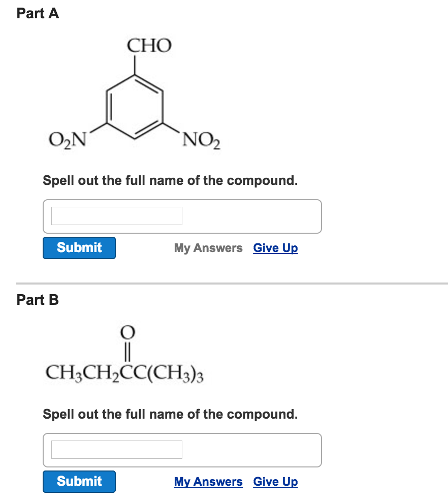
Task: Click the Part A answer input field
Action: [116, 216]
